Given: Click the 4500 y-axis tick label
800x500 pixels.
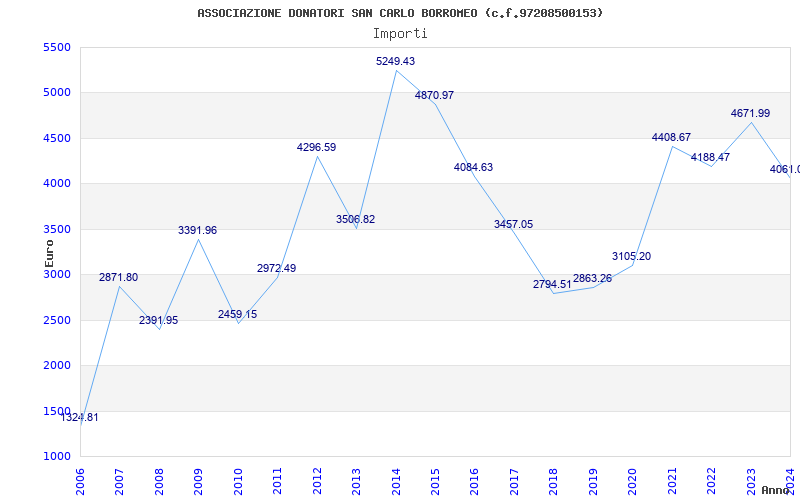Looking at the screenshot, I should (57, 139).
